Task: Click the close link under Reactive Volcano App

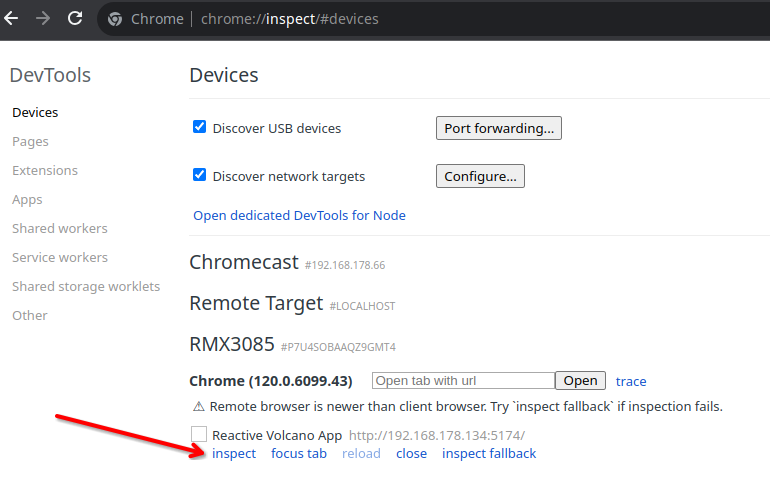Action: point(412,453)
